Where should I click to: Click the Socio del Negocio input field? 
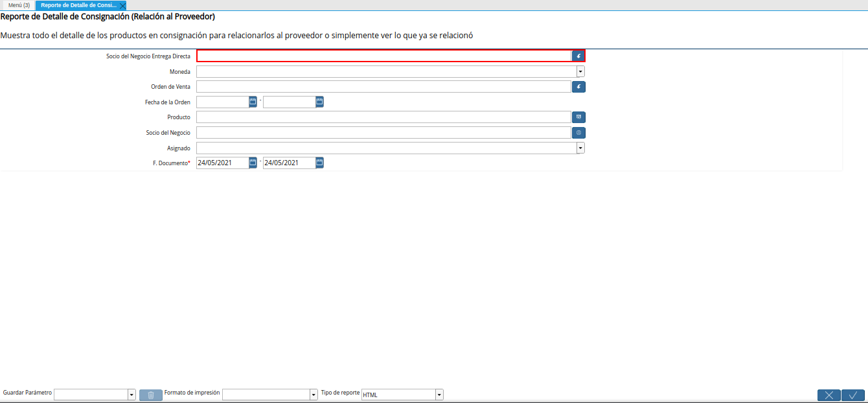click(383, 132)
